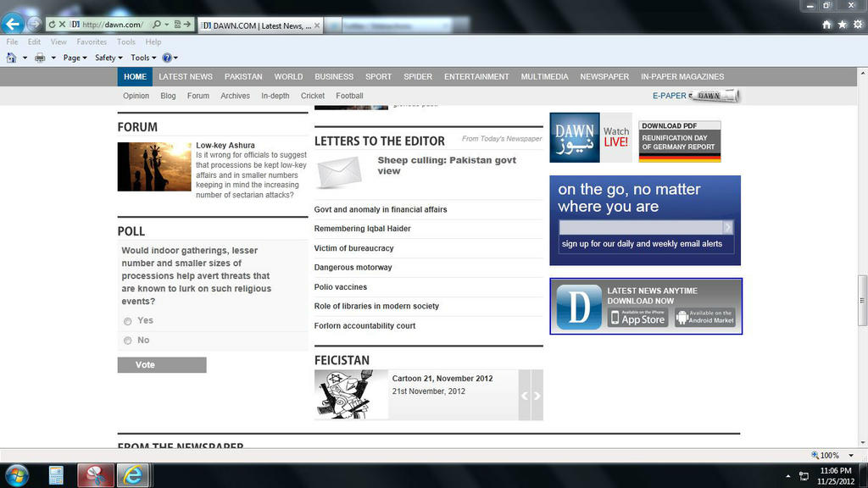Expand the Help dropdown arrow
This screenshot has height=488, width=868.
(x=176, y=58)
